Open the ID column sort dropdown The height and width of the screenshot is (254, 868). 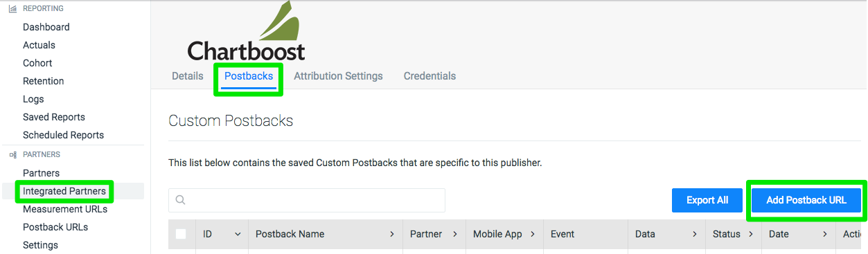238,235
